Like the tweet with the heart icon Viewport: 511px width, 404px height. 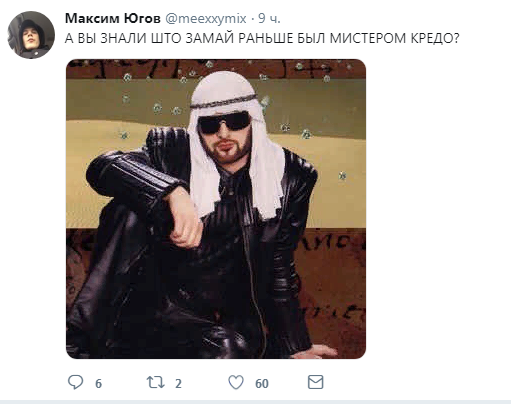pos(236,382)
